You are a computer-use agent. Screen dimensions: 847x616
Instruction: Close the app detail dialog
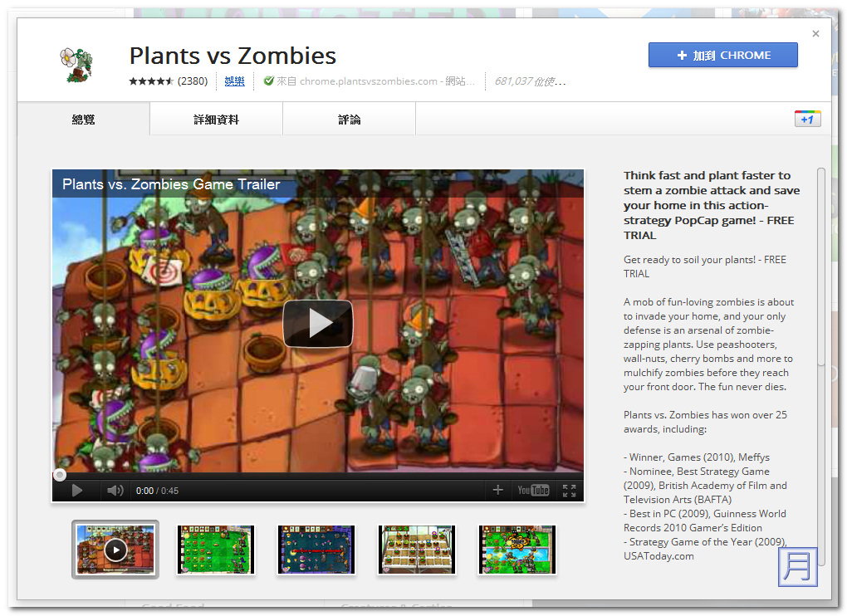815,34
